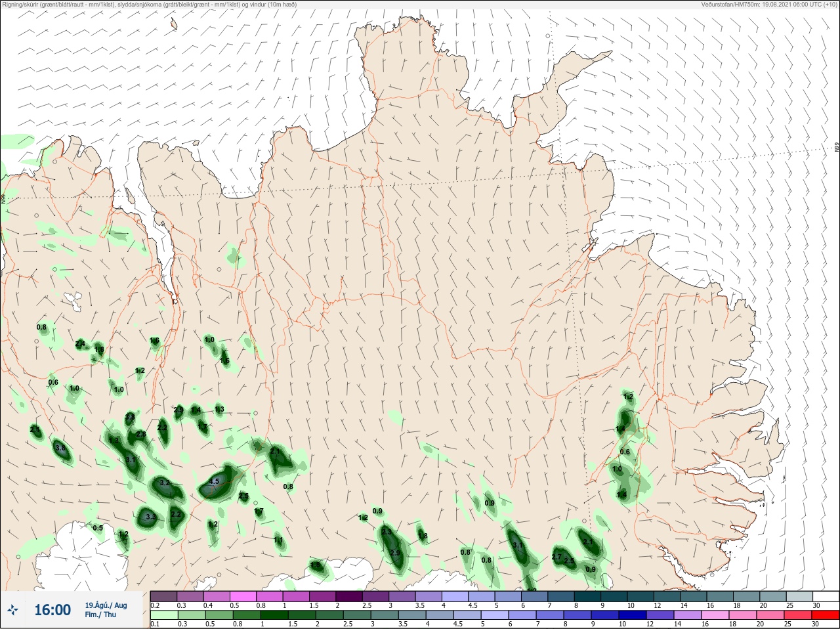
Task: Click the Veðurstofan logo icon beside 16:00
Action: tap(13, 611)
